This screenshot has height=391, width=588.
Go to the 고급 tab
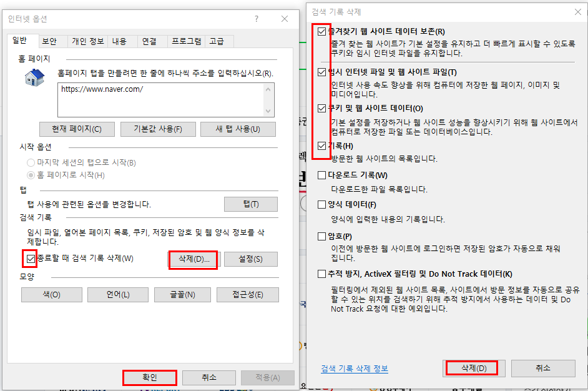coord(217,41)
